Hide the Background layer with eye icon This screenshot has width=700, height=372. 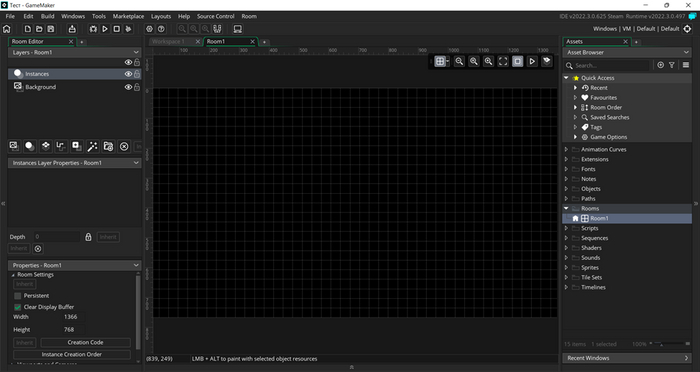[x=128, y=87]
